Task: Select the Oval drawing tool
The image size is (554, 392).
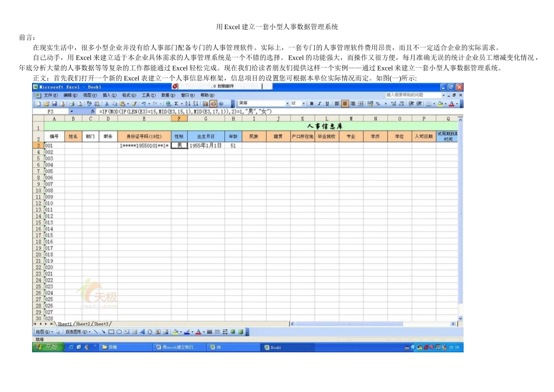Action: point(119,331)
